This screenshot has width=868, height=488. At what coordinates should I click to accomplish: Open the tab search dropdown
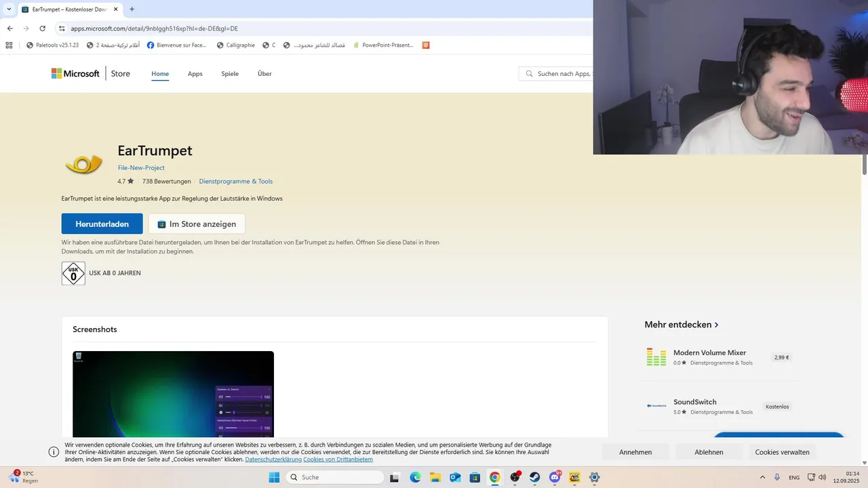(x=9, y=9)
